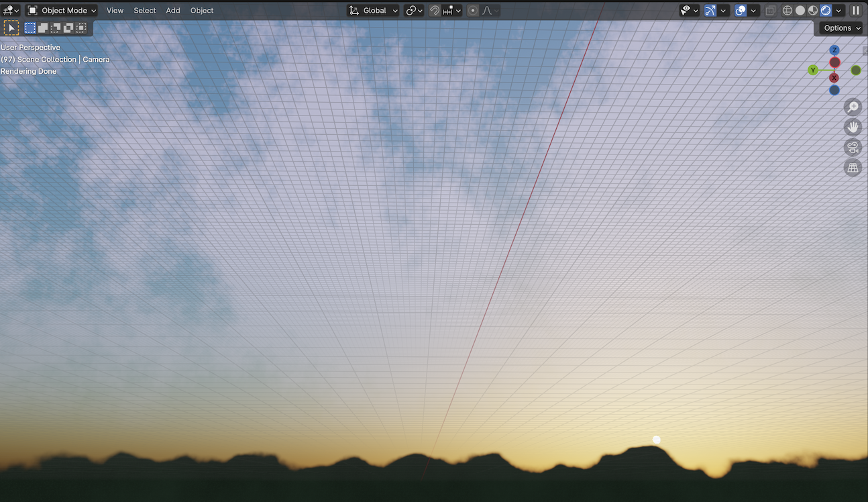The image size is (868, 502).
Task: Switch to Material Preview shading
Action: click(812, 10)
